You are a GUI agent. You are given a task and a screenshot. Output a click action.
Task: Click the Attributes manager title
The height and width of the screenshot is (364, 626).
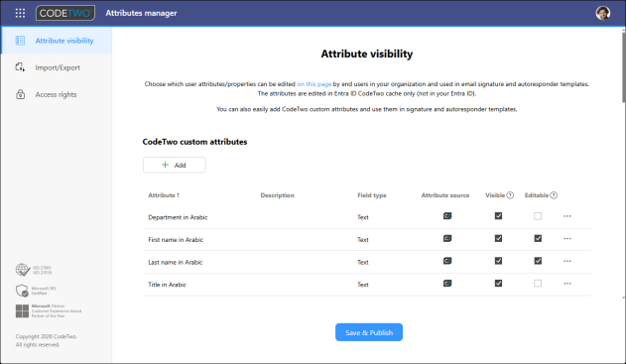pos(141,13)
